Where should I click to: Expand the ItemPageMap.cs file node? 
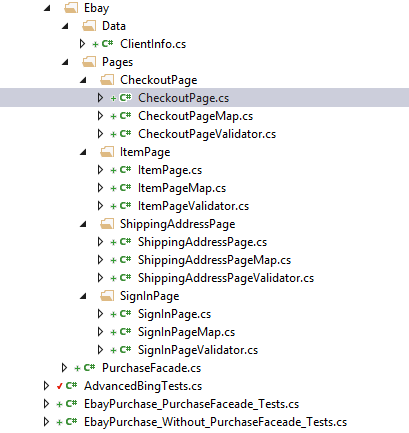pyautogui.click(x=100, y=188)
